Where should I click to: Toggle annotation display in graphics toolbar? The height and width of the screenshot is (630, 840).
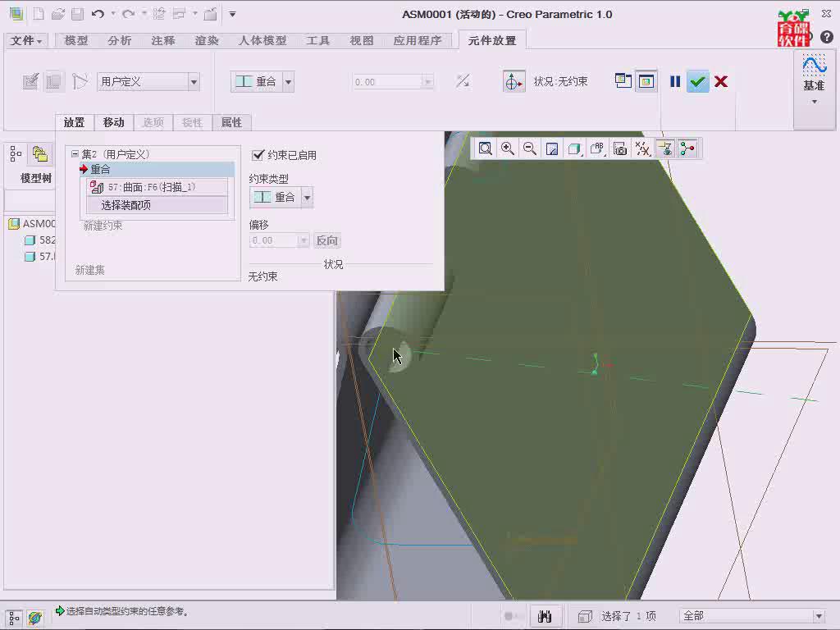[x=665, y=148]
